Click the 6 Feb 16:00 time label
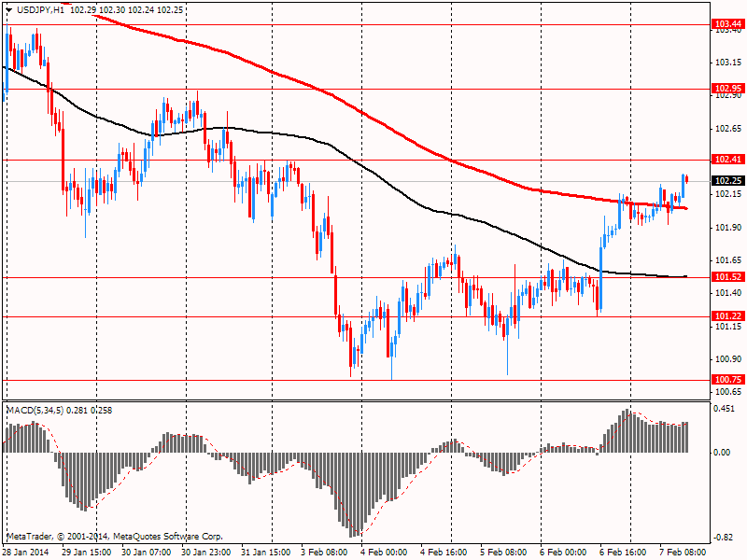 [x=623, y=552]
